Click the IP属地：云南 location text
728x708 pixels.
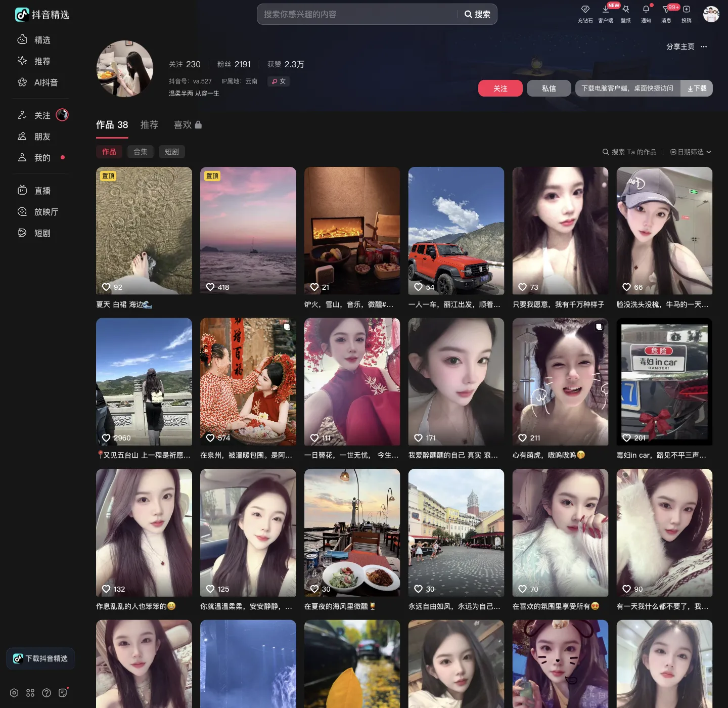(x=240, y=81)
